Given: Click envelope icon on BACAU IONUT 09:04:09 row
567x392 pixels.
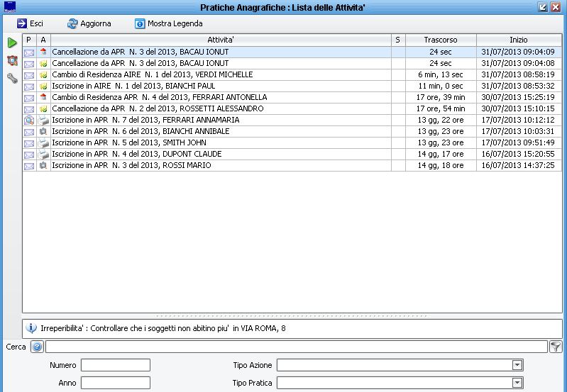Looking at the screenshot, I should pos(29,52).
